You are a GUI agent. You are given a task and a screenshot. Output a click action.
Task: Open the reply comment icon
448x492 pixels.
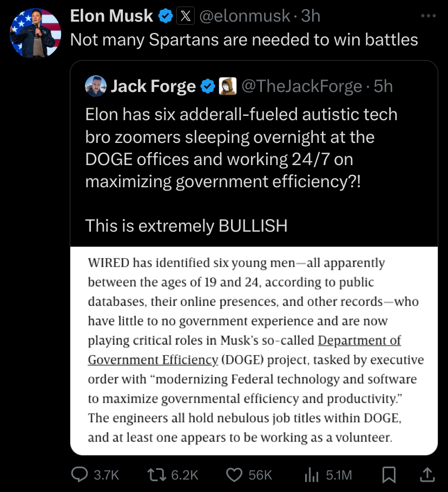click(x=80, y=475)
